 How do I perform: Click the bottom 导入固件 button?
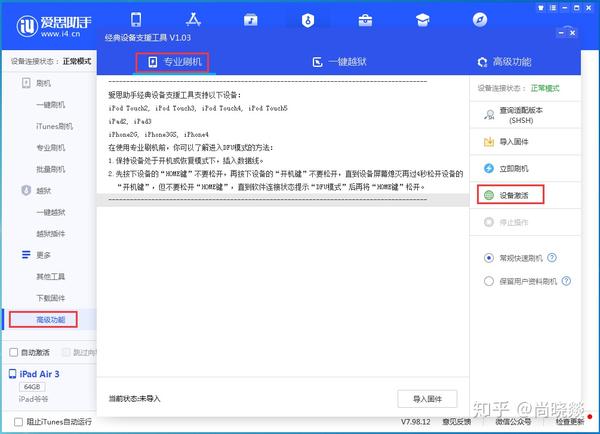(427, 399)
